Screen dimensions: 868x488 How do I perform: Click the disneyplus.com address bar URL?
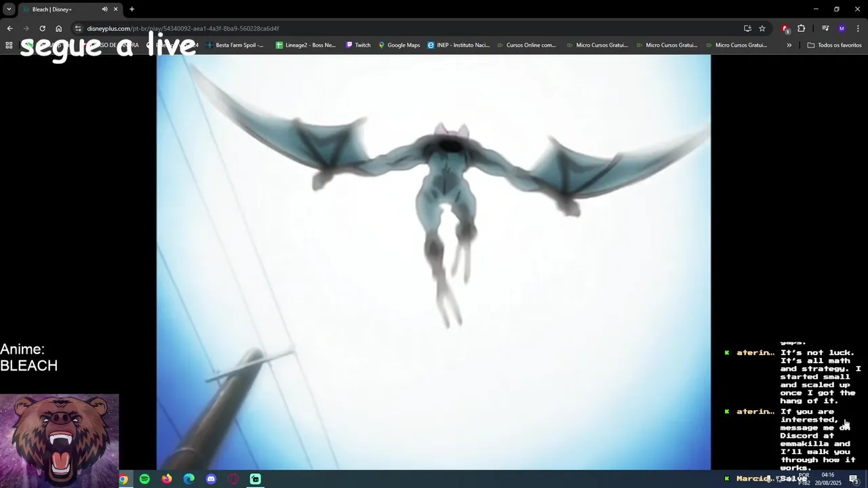point(182,28)
